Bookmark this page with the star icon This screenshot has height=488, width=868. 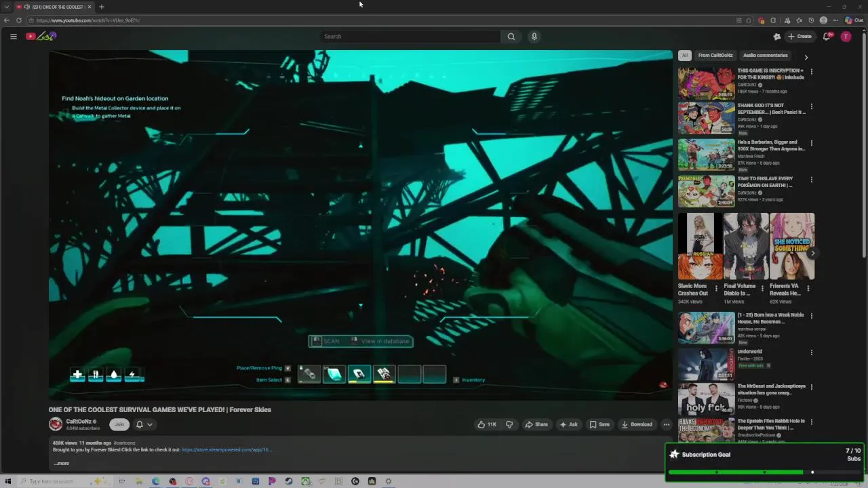coord(749,20)
